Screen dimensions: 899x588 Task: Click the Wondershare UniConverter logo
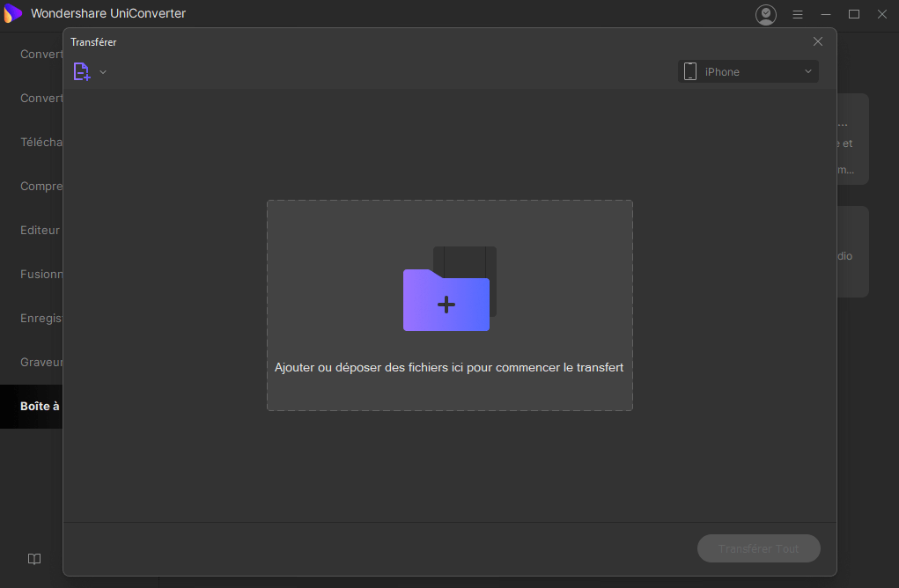[13, 13]
